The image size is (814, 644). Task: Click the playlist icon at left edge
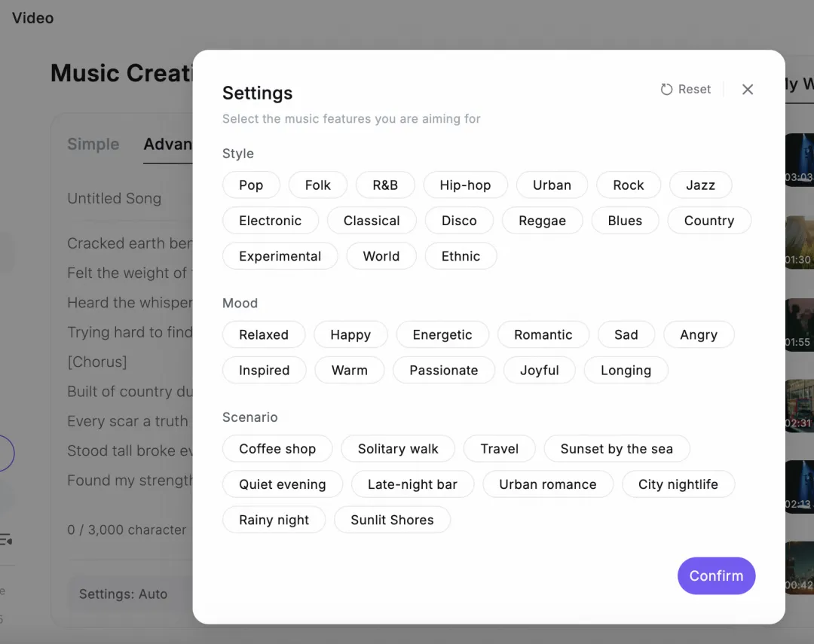tap(6, 540)
